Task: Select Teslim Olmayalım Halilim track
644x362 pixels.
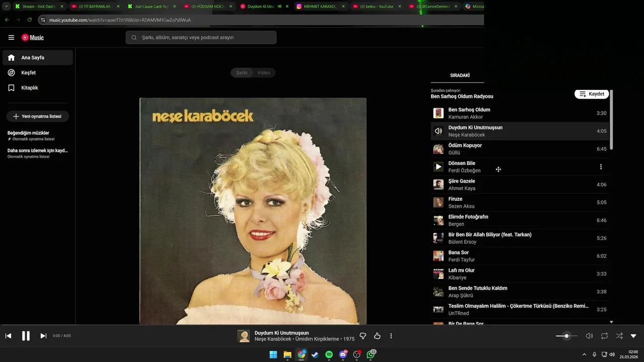Action: click(x=520, y=310)
